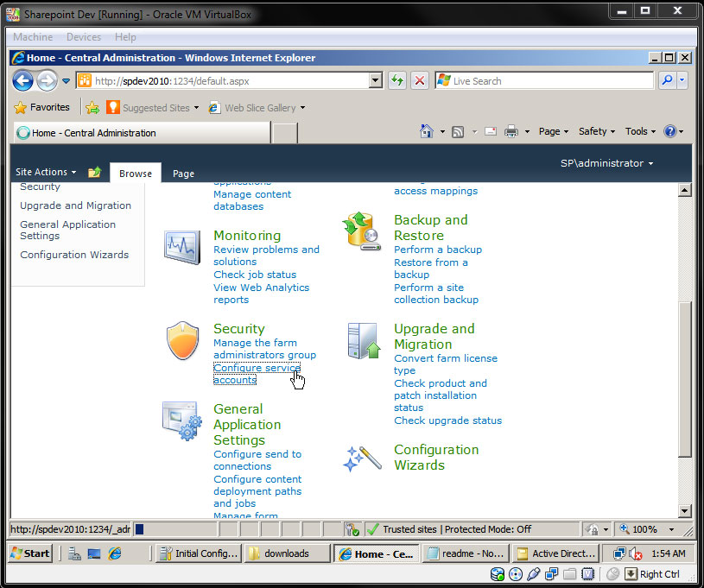Click Check job status link
Image resolution: width=704 pixels, height=588 pixels.
255,275
